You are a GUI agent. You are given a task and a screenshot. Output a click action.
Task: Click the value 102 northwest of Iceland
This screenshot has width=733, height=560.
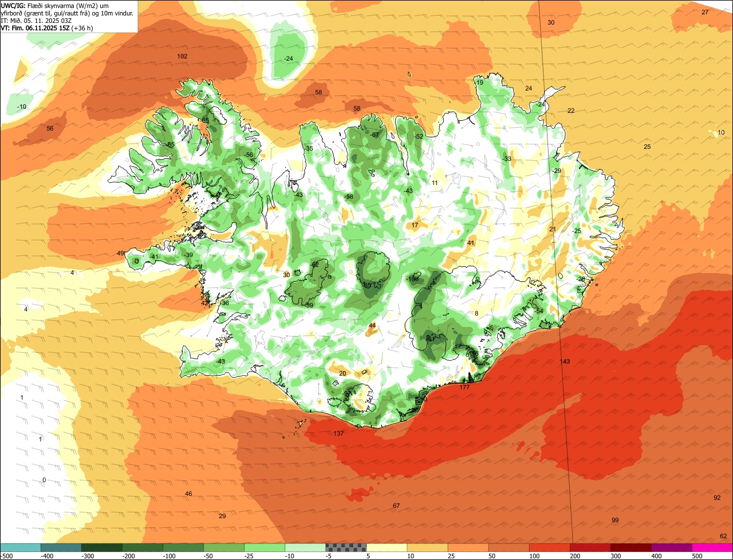[183, 56]
